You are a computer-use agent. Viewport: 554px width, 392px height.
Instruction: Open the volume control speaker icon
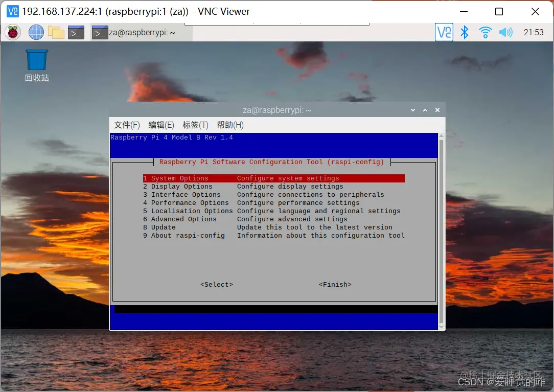point(505,33)
